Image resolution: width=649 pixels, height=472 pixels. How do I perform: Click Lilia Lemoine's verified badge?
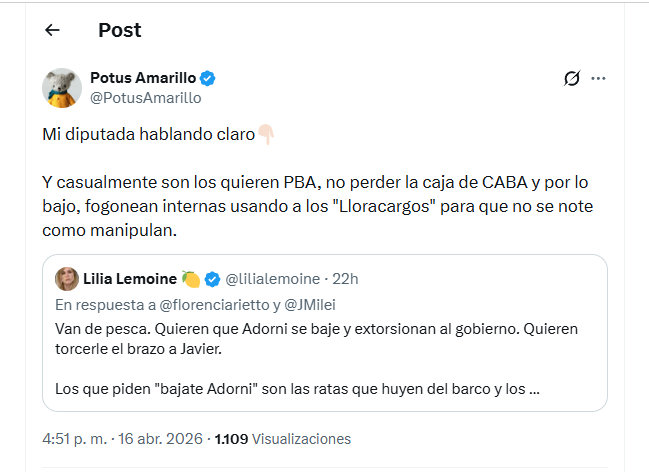click(x=213, y=278)
